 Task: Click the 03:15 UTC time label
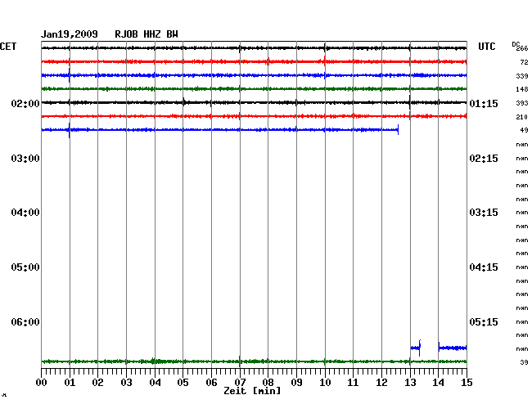tap(484, 213)
